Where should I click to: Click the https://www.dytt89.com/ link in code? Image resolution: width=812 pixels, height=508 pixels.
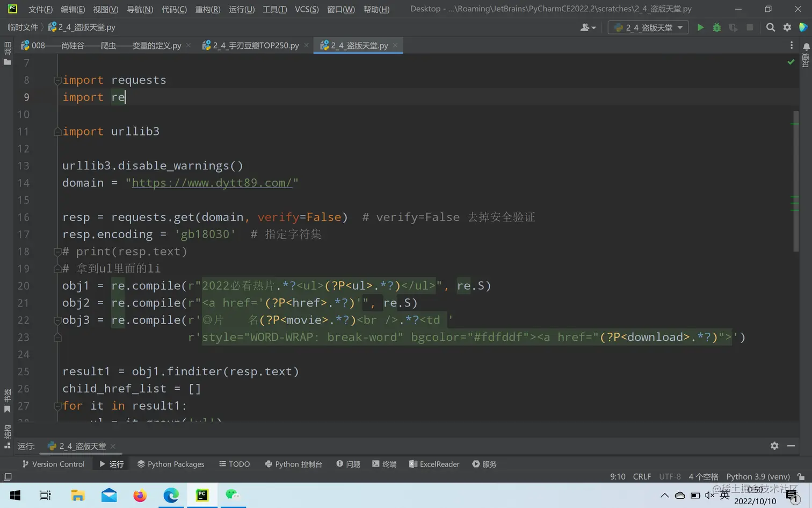[x=212, y=183]
